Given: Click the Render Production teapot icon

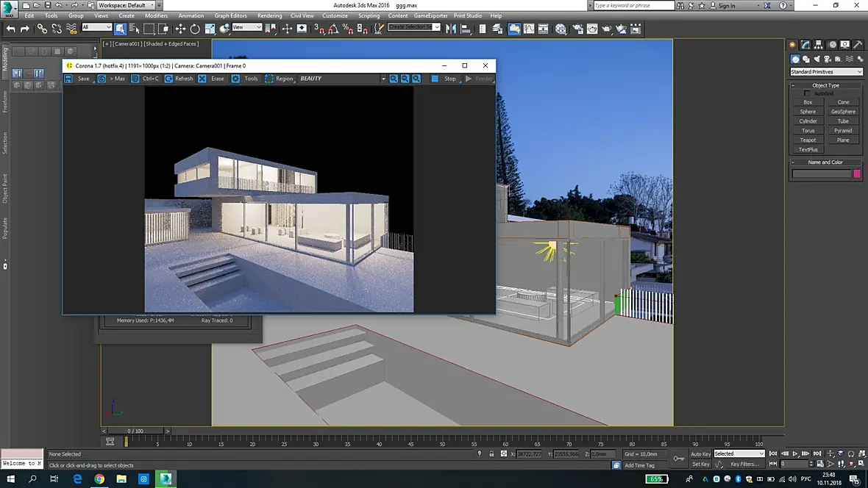Looking at the screenshot, I should pos(608,29).
